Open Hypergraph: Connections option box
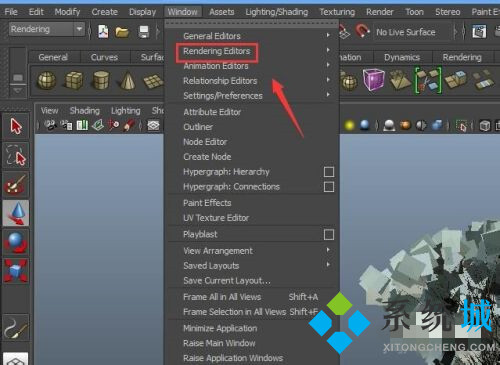This screenshot has height=365, width=500. click(x=329, y=187)
